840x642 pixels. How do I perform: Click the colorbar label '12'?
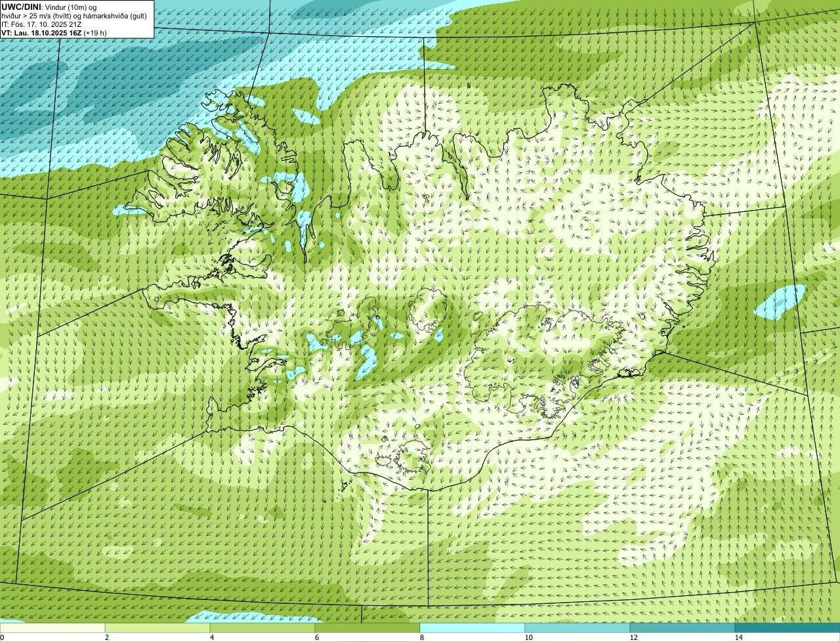[633, 637]
